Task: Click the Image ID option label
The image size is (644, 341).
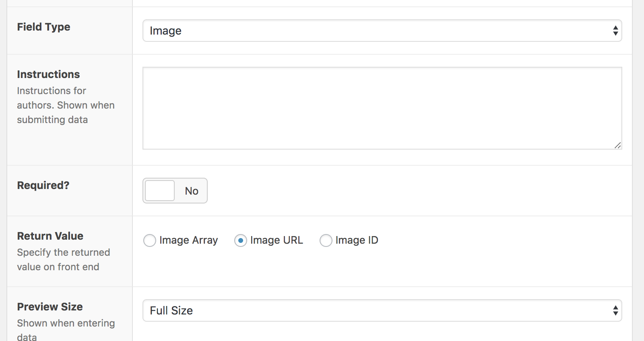Action: [x=357, y=240]
